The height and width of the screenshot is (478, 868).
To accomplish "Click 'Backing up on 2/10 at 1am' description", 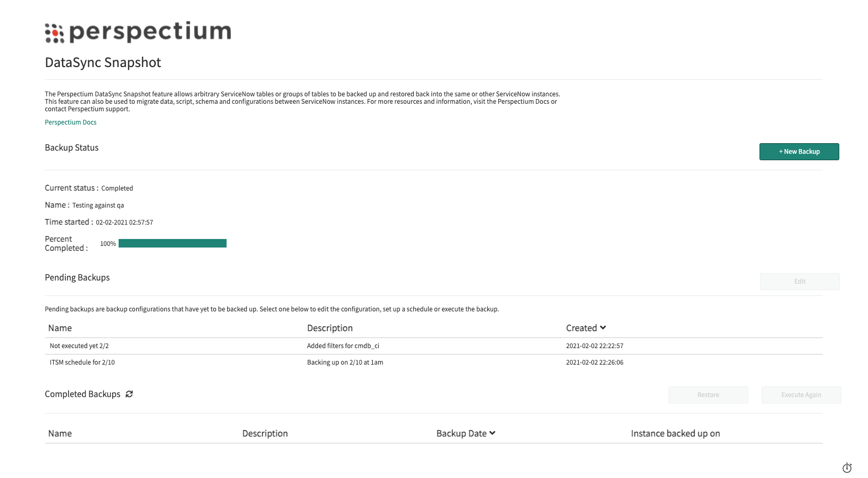I will tap(345, 362).
